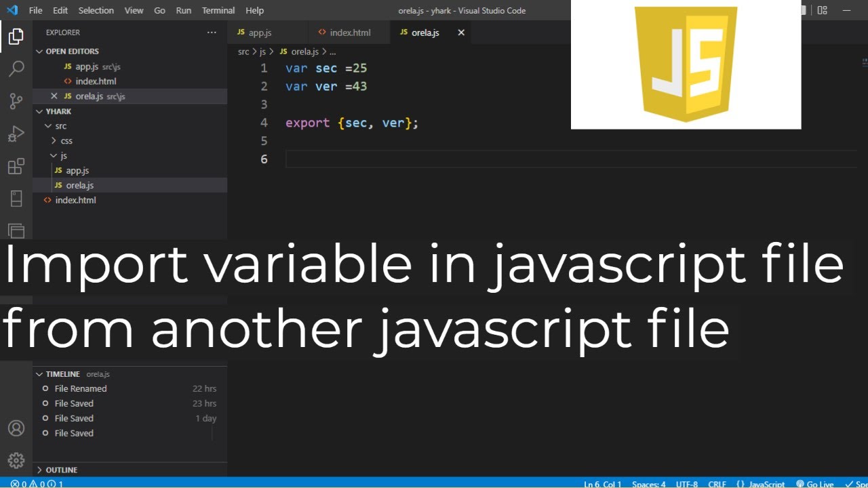Open the Help menu
868x488 pixels.
255,10
